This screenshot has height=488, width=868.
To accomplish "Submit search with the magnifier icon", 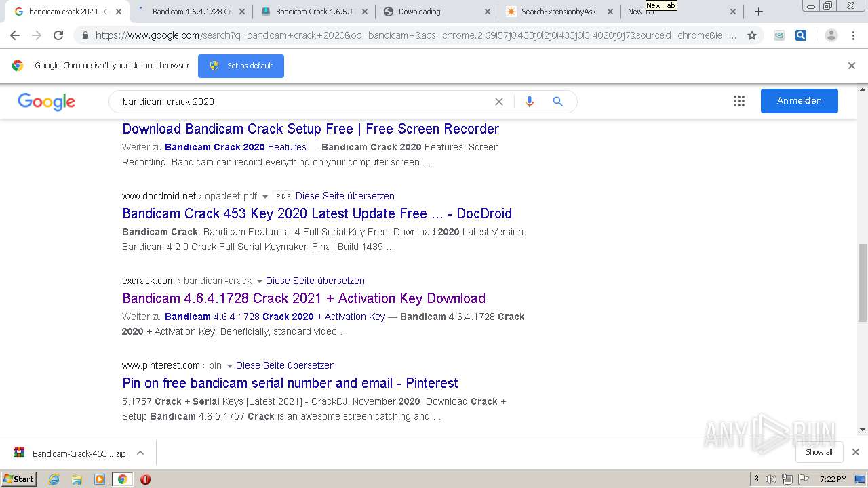I will 557,102.
